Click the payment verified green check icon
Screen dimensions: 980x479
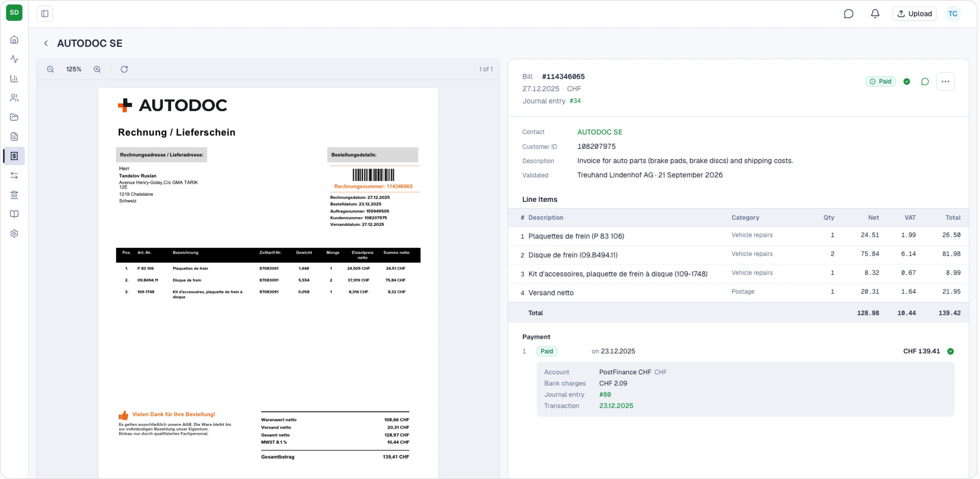[x=951, y=351]
